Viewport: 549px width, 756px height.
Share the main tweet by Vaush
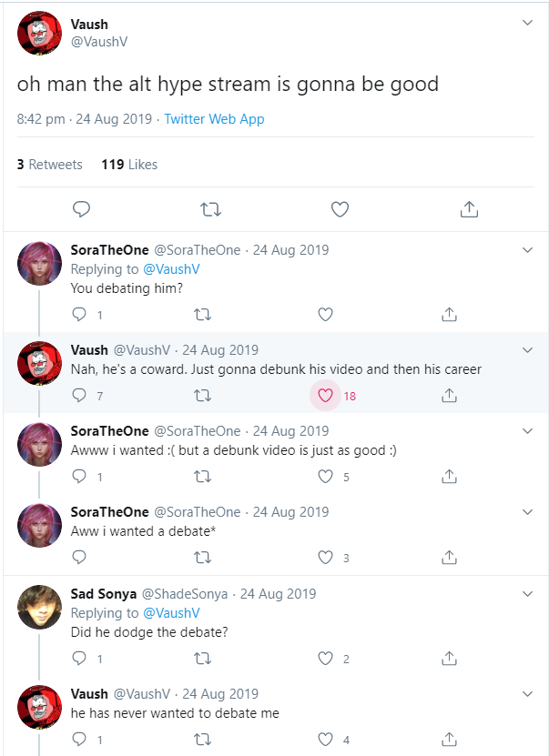(469, 209)
